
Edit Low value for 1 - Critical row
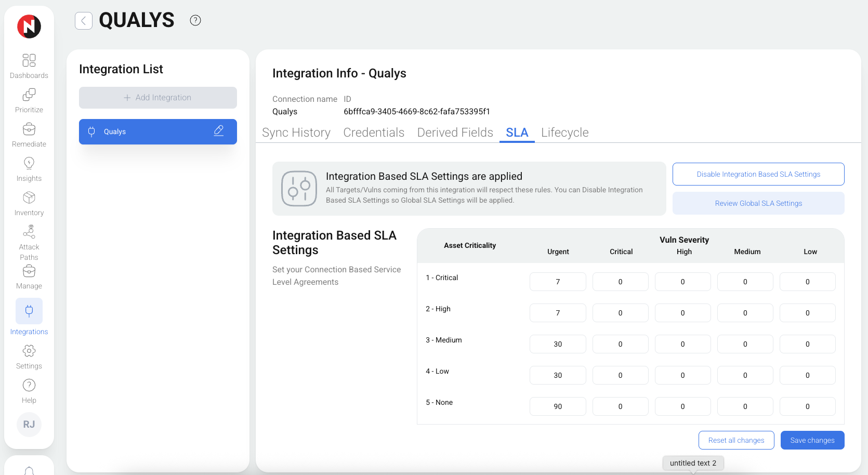tap(808, 282)
